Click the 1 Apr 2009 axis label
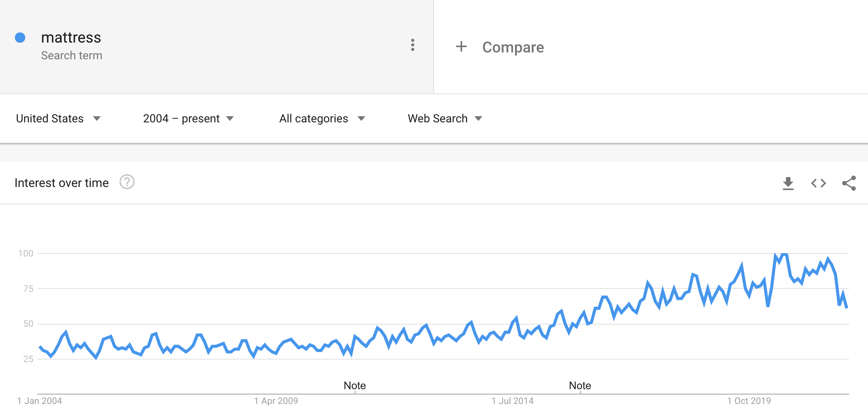The width and height of the screenshot is (868, 415). pyautogui.click(x=276, y=401)
